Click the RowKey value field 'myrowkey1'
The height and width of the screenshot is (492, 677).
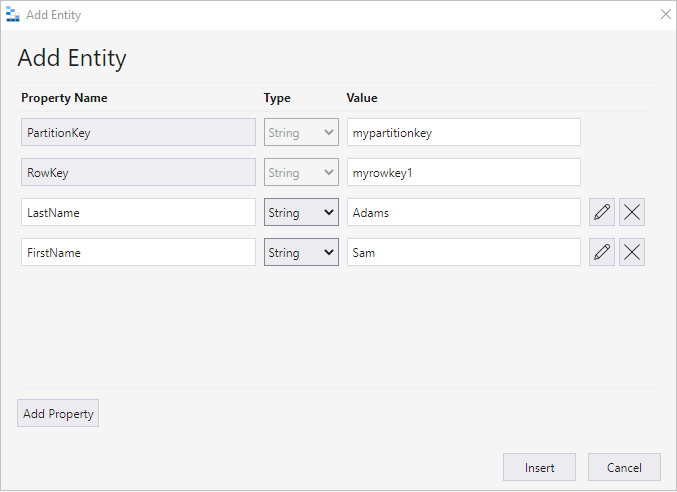pos(463,173)
